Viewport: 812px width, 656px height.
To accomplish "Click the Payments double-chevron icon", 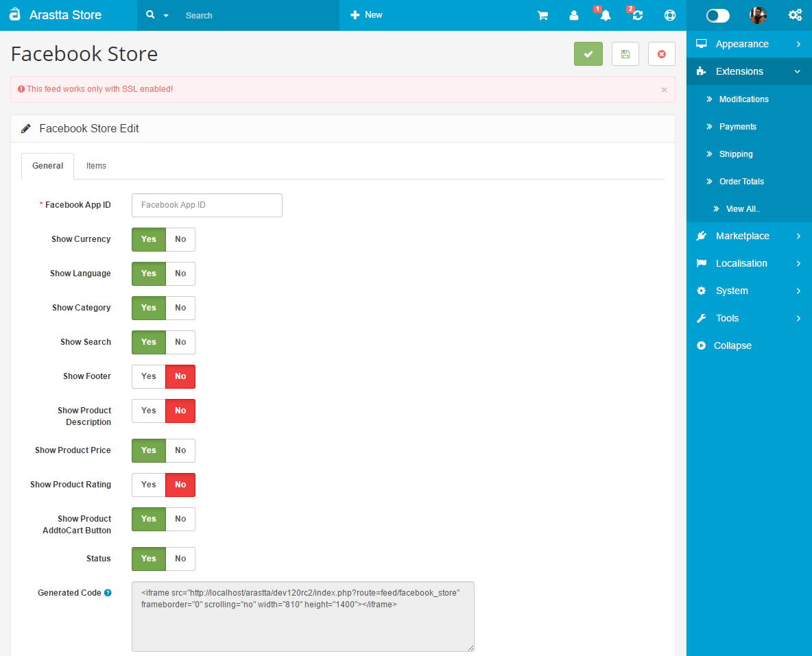I will 709,126.
